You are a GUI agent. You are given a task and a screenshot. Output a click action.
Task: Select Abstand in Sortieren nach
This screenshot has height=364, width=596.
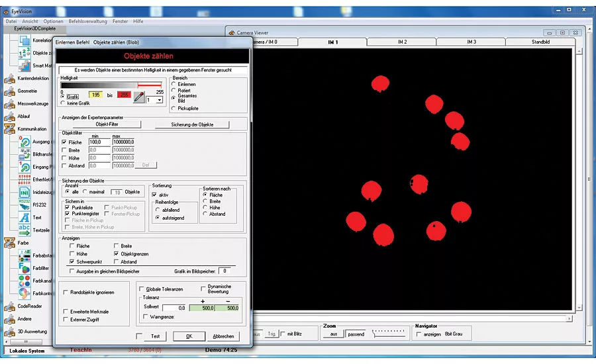click(205, 214)
